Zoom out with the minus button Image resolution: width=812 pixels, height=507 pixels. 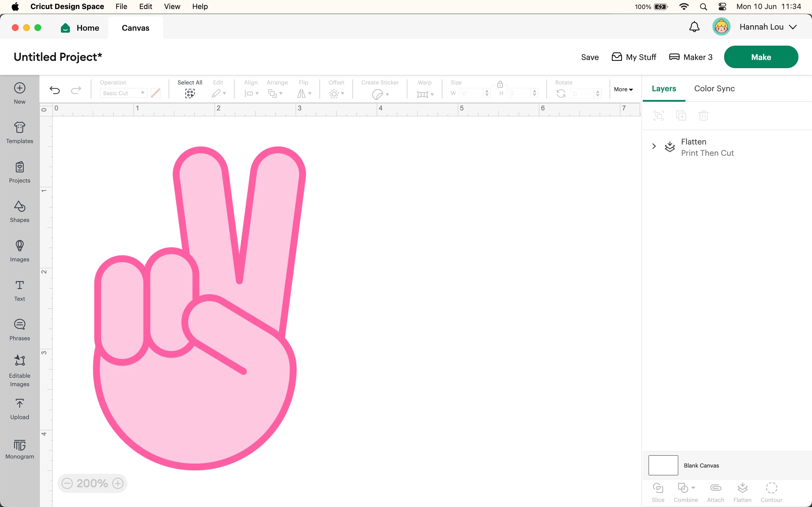coord(67,483)
